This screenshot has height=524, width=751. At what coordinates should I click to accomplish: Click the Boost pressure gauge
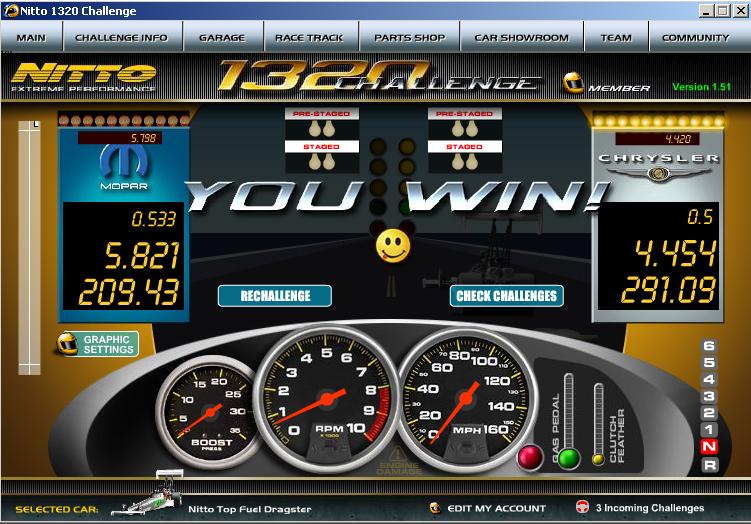(x=209, y=412)
